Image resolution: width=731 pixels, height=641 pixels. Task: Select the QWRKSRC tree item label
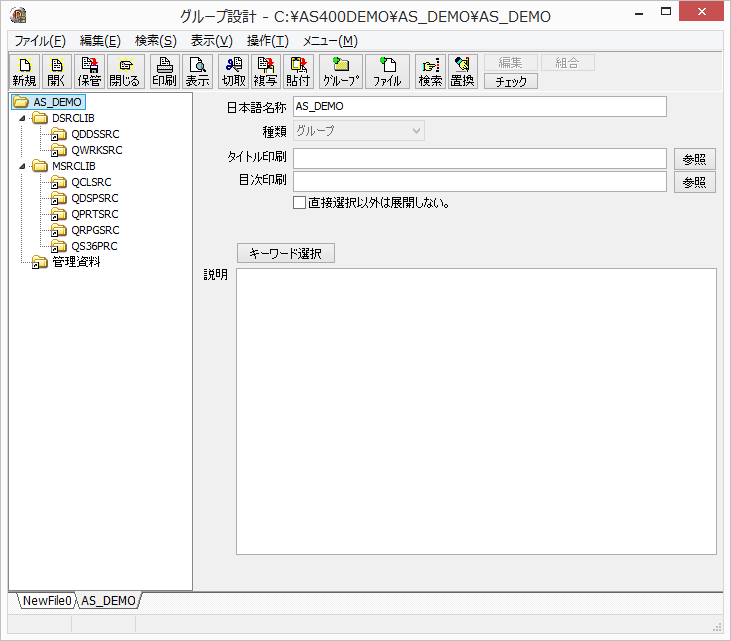pos(97,150)
